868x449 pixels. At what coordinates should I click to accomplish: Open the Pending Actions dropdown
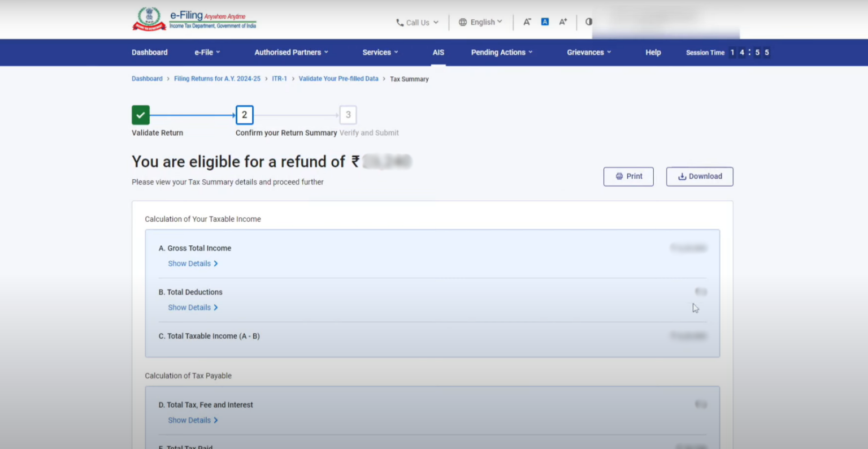pyautogui.click(x=500, y=52)
